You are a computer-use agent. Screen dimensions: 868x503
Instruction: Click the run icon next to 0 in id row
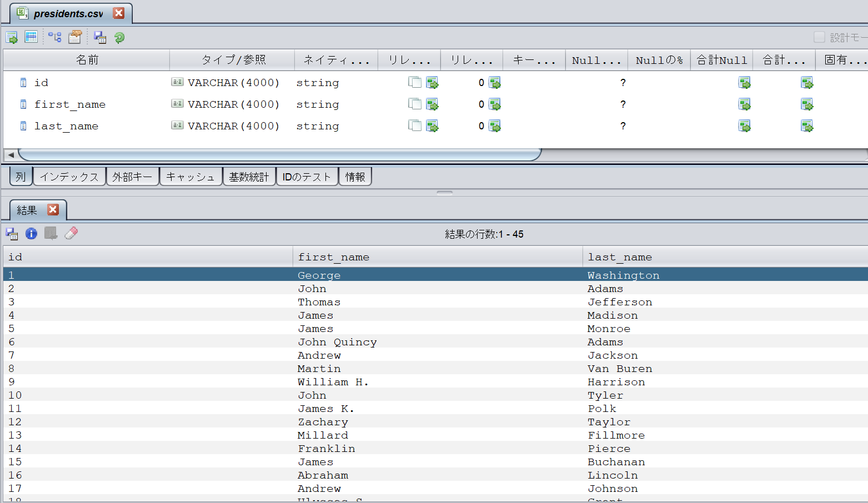tap(495, 82)
